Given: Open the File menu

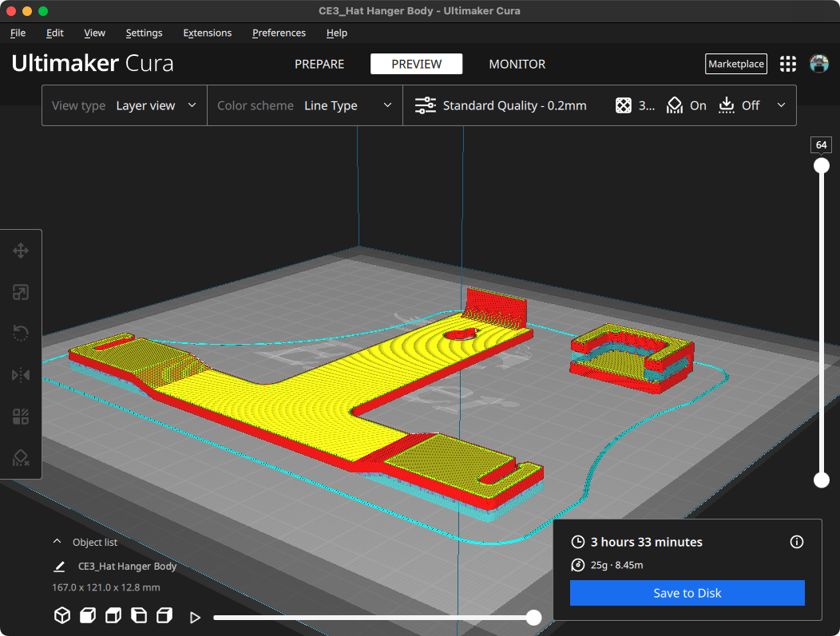Looking at the screenshot, I should [x=18, y=33].
